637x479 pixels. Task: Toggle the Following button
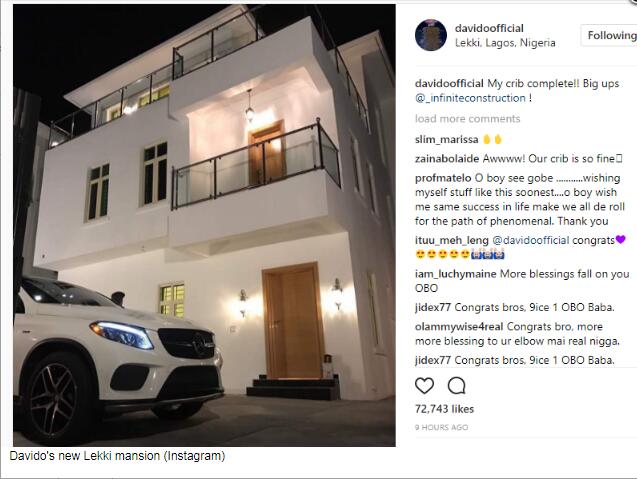click(x=609, y=35)
